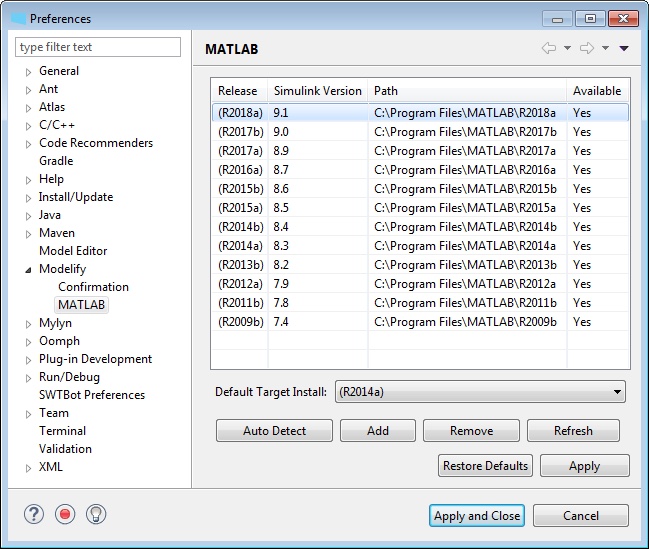Select the Confirmation preference page
Image resolution: width=649 pixels, height=549 pixels.
94,287
